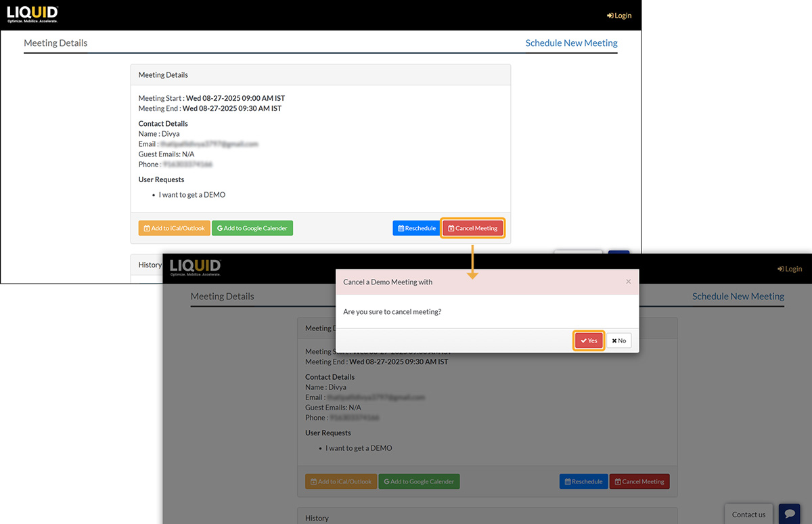812x524 pixels.
Task: Click Add to iCal/Outlook in lower window
Action: [341, 481]
